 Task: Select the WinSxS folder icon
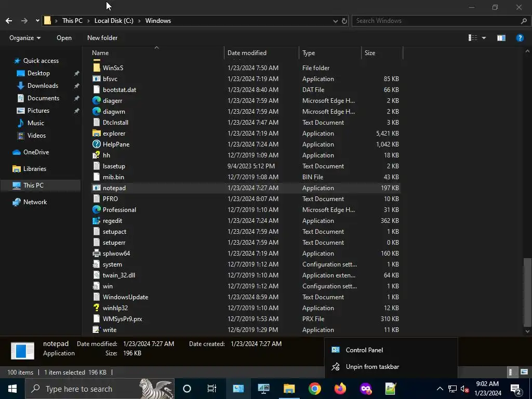click(x=96, y=68)
